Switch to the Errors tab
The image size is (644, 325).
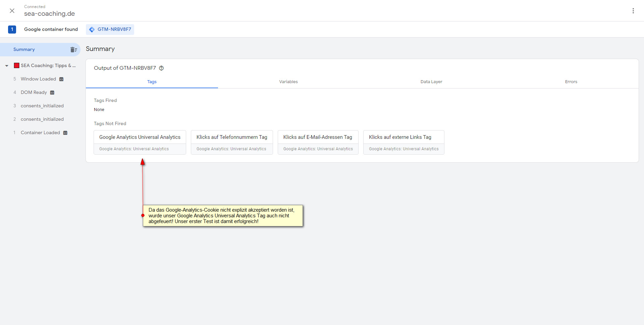tap(571, 82)
